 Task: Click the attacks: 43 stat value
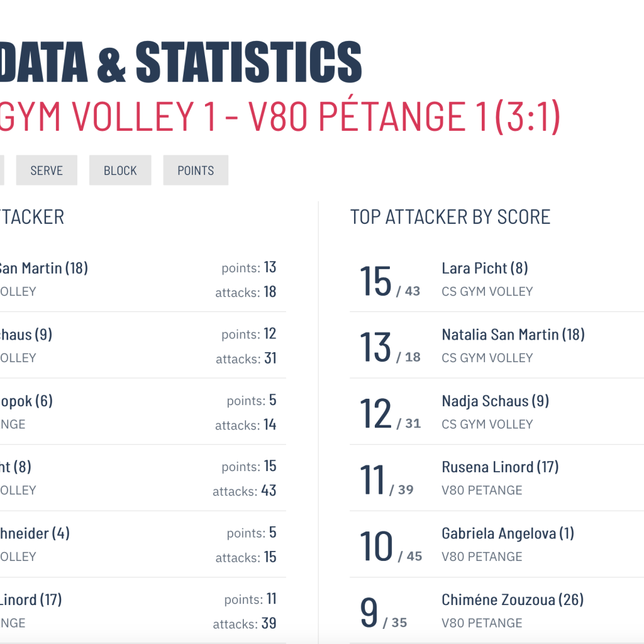[269, 491]
